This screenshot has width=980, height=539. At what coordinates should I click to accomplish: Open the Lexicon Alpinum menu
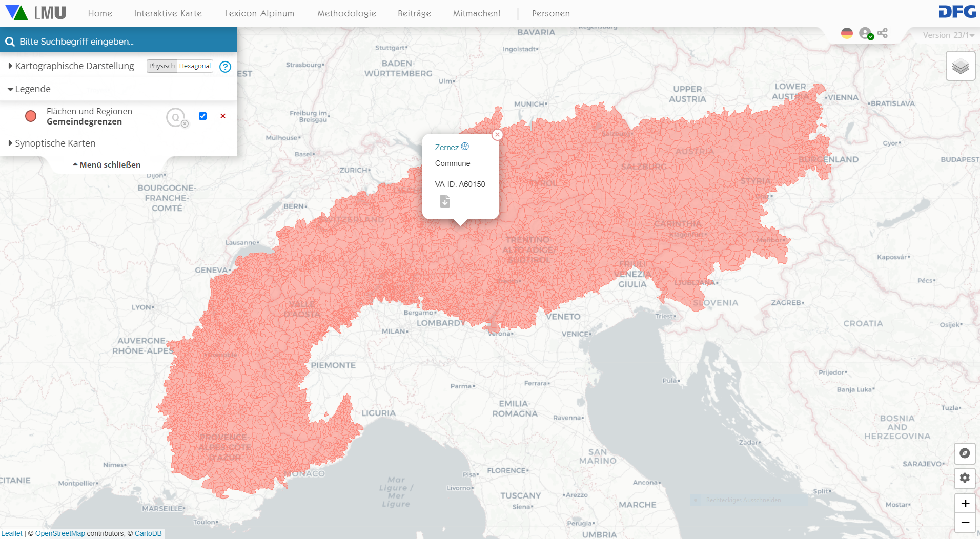point(259,13)
